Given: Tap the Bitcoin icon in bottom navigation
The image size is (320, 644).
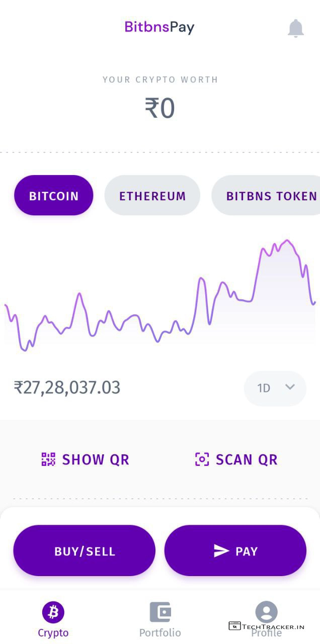Looking at the screenshot, I should (x=53, y=612).
